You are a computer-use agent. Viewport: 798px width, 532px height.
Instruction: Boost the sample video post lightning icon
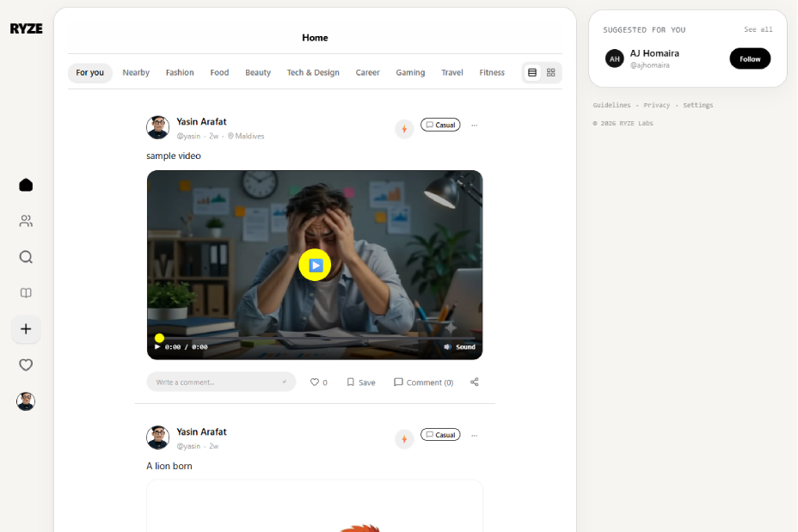point(405,129)
